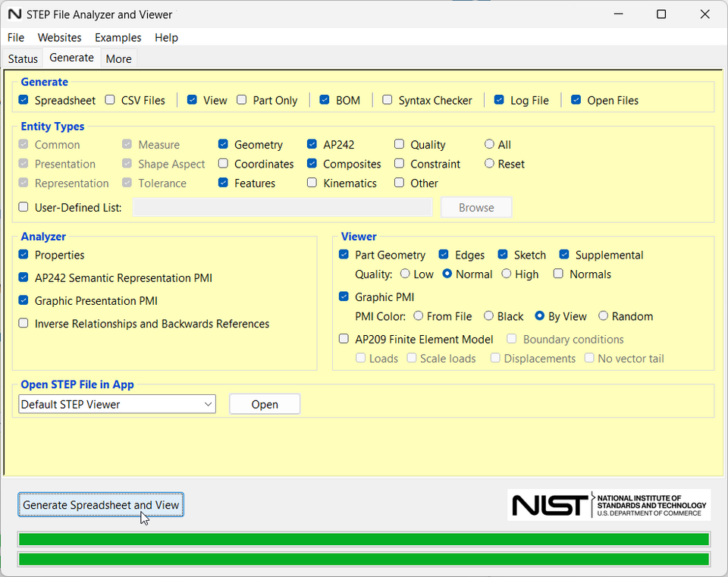Viewport: 728px width, 577px height.
Task: Click the Generate Spreadsheet and View button
Action: point(100,504)
